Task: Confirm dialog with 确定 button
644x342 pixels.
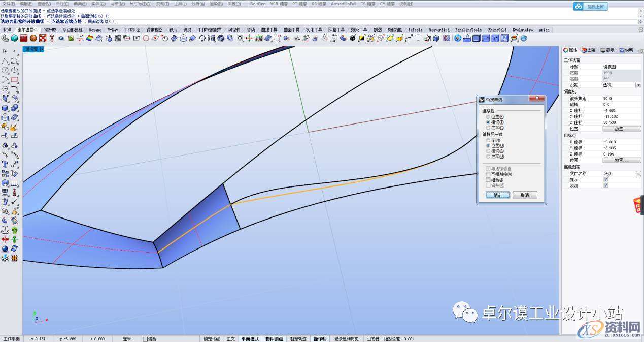Action: point(497,195)
